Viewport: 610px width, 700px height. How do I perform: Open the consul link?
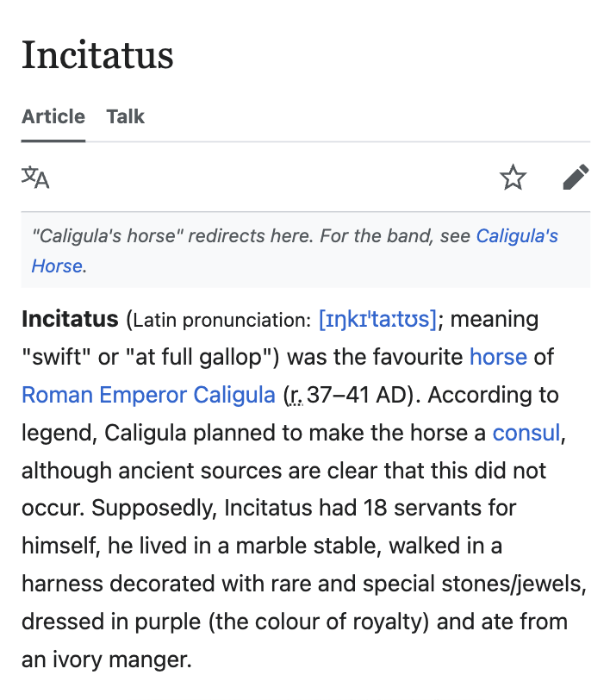click(x=526, y=433)
